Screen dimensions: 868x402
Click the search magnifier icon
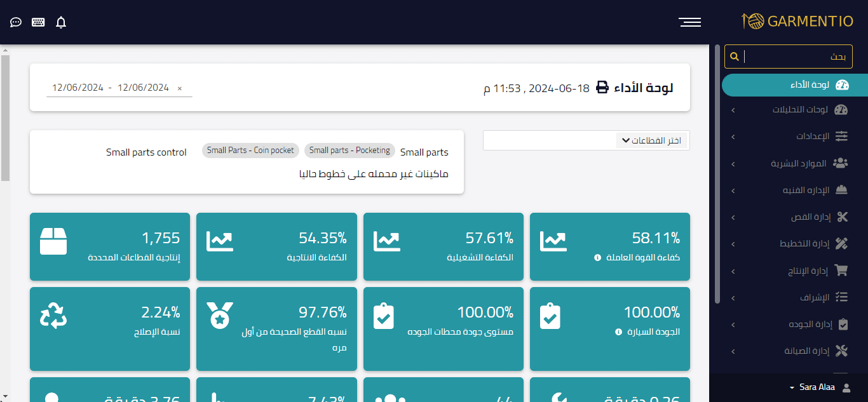734,57
